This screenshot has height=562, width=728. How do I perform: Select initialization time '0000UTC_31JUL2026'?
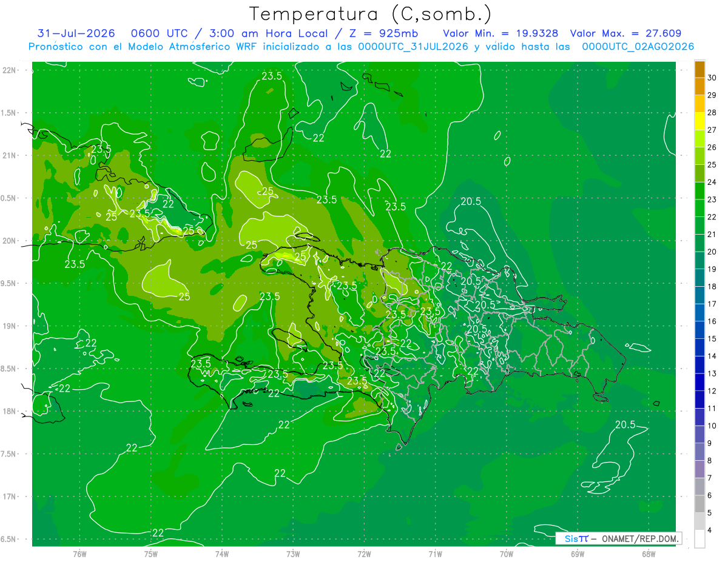click(x=413, y=47)
